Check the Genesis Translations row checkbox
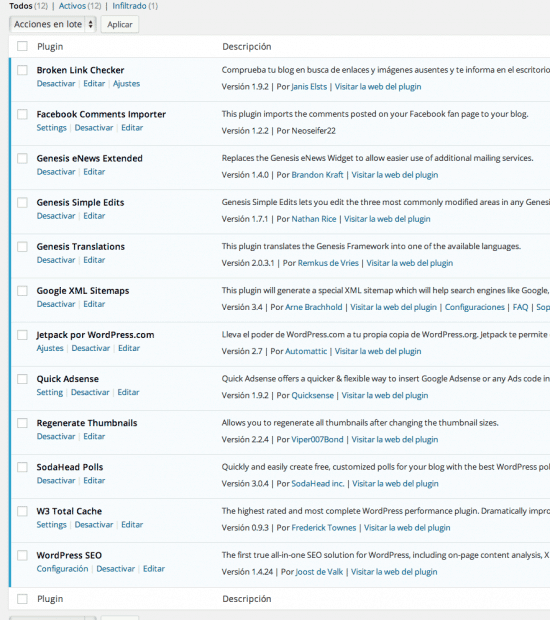550x620 pixels. pyautogui.click(x=22, y=247)
